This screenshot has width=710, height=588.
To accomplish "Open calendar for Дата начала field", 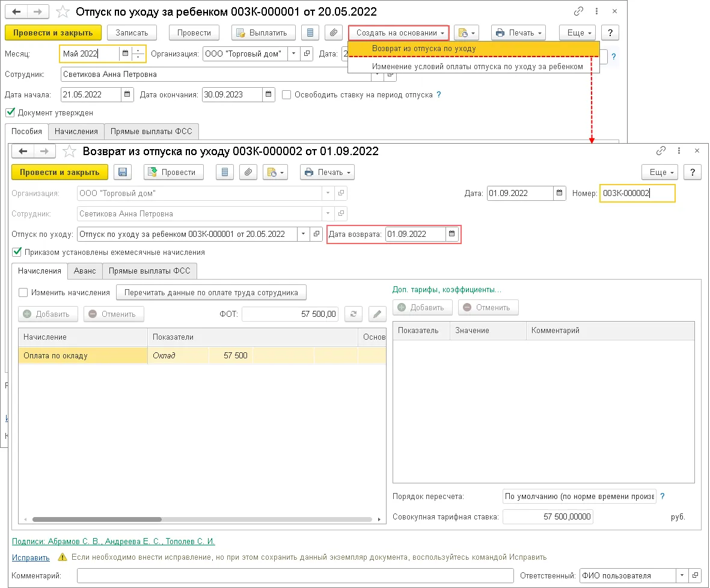I will tap(127, 94).
